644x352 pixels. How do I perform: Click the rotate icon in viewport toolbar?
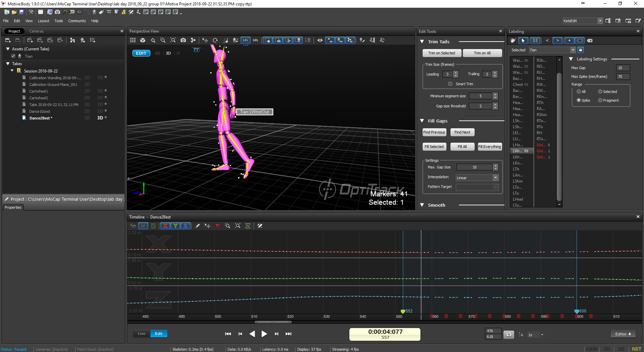tap(215, 40)
